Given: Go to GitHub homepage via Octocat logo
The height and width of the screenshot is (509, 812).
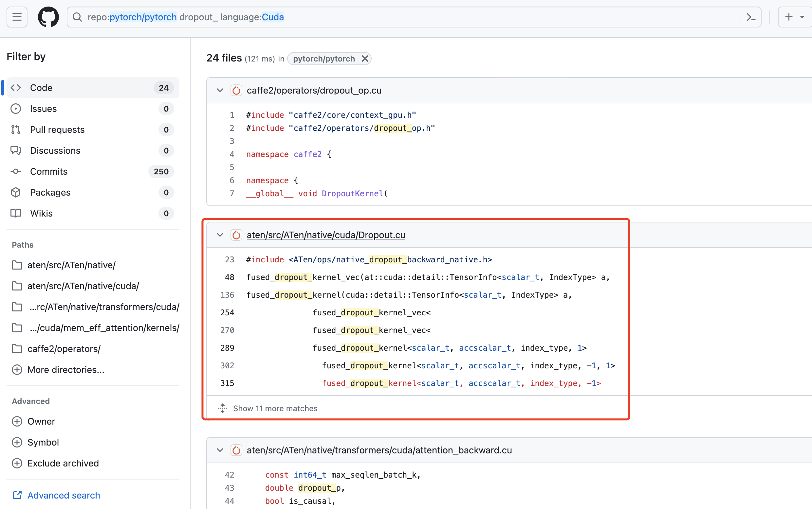Looking at the screenshot, I should coord(48,17).
